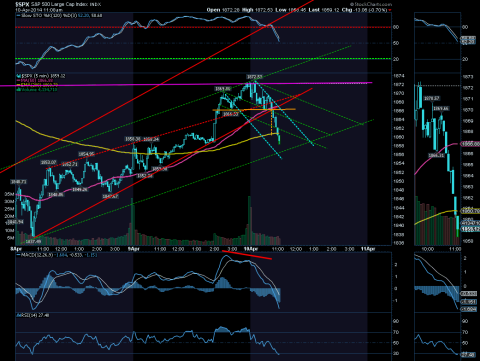Click the pink MA value tag in zoom panel
Image resolution: width=480 pixels, height=361 pixels.
pos(470,144)
